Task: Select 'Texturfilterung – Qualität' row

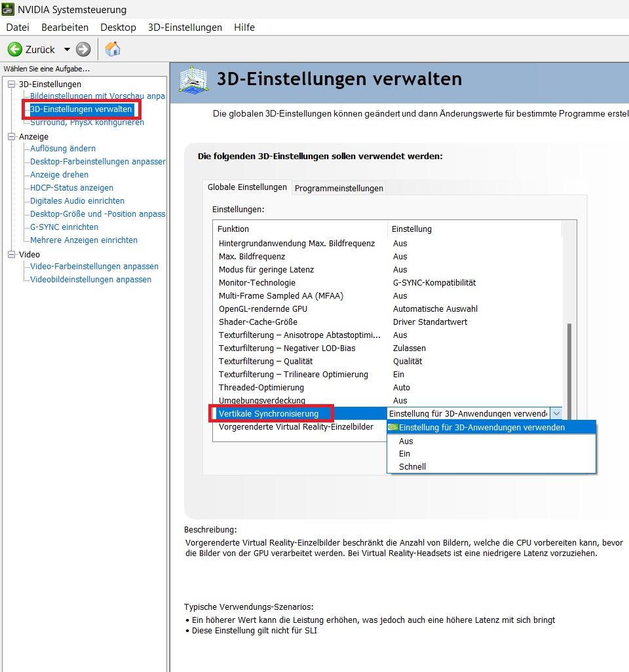Action: click(x=387, y=361)
